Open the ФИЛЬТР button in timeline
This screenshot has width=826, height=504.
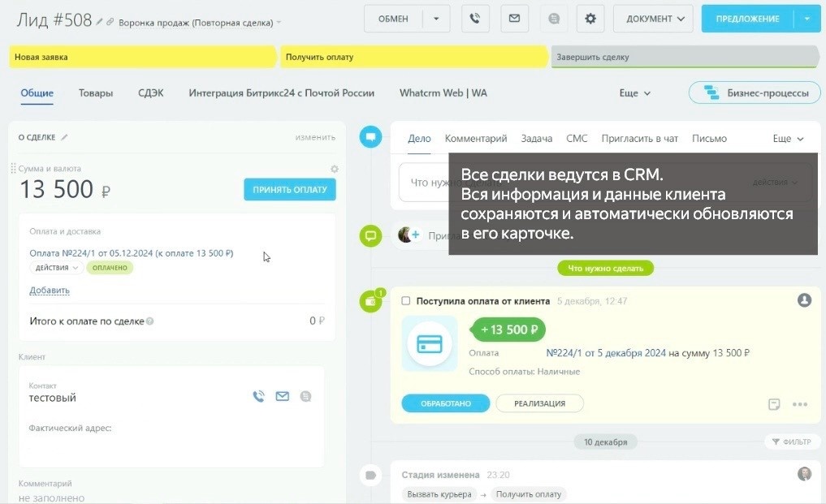click(792, 442)
